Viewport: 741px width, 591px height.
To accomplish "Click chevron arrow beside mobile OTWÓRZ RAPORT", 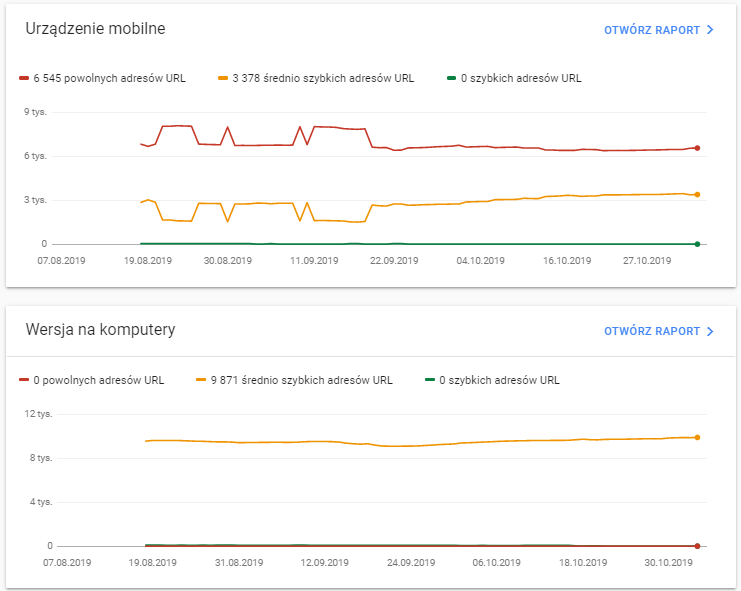I will [710, 30].
